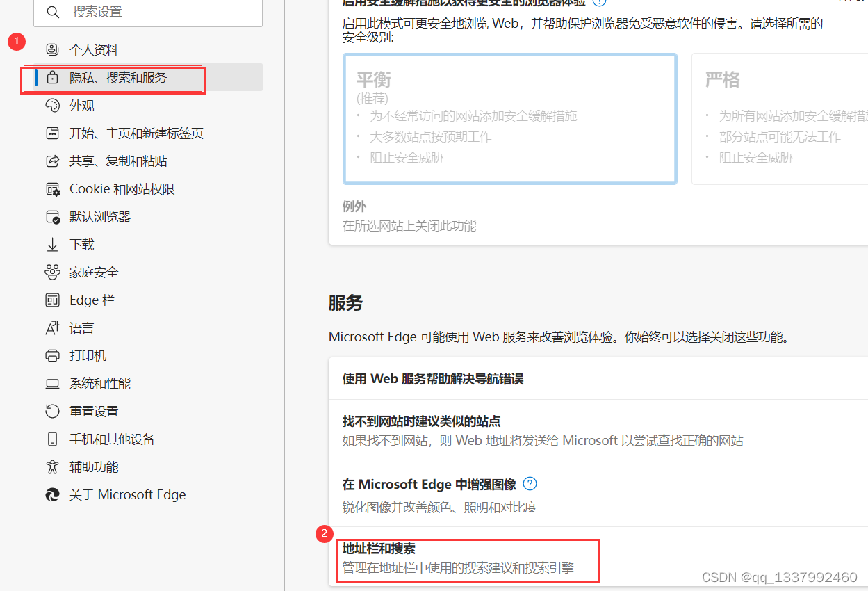Click 使用 Web 服务帮助解决导航错误 row
This screenshot has height=591, width=868.
tap(598, 379)
